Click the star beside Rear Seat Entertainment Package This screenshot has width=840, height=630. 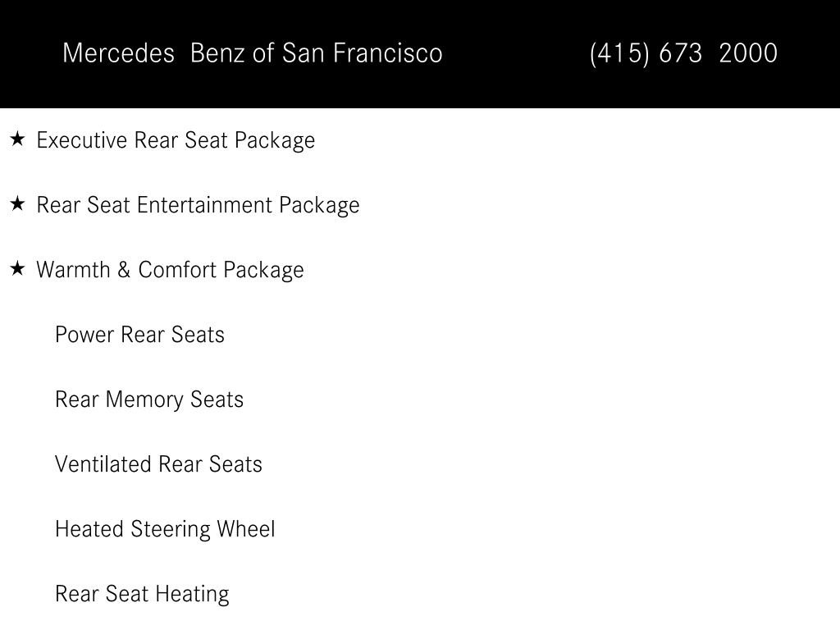pyautogui.click(x=18, y=204)
